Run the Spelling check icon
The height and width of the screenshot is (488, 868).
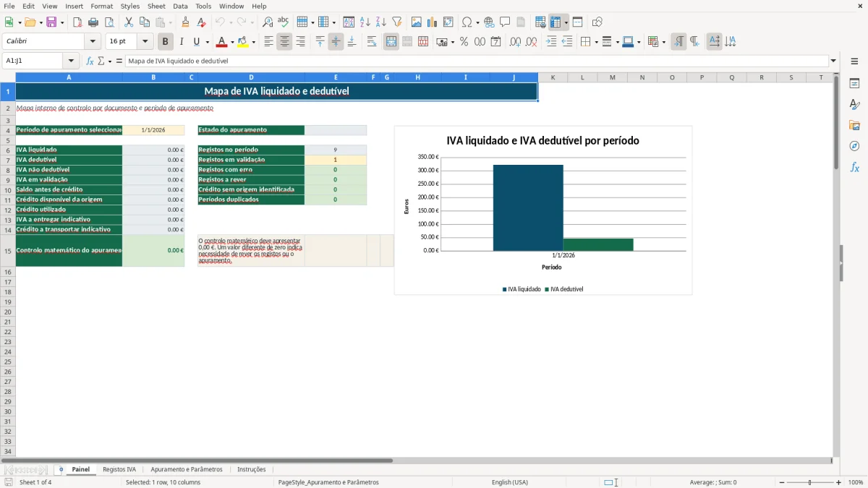[284, 22]
